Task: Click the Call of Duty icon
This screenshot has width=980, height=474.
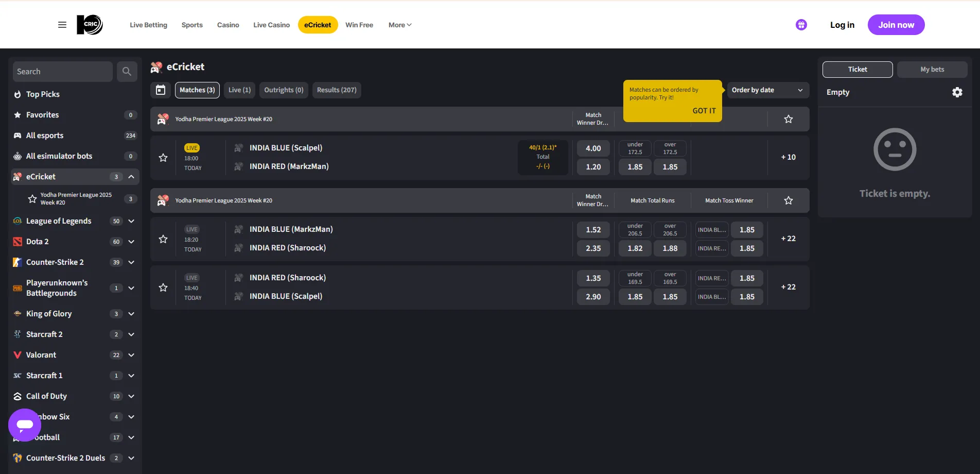Action: coord(17,396)
